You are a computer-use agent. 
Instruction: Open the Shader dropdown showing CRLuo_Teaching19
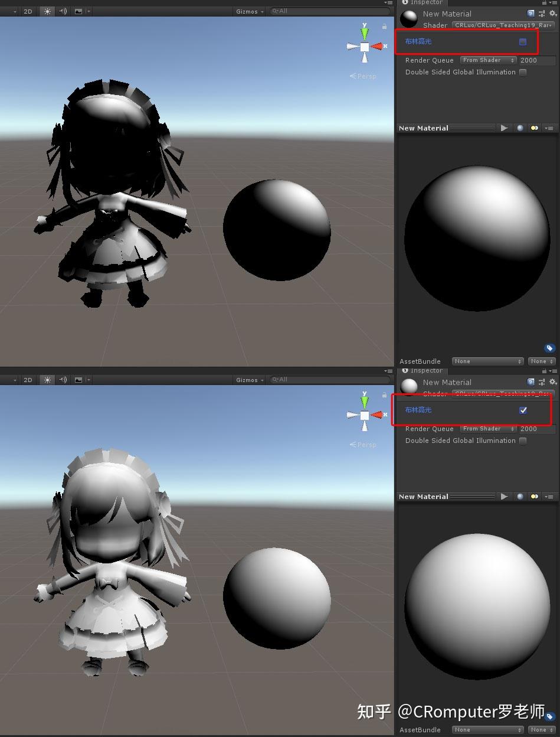502,25
